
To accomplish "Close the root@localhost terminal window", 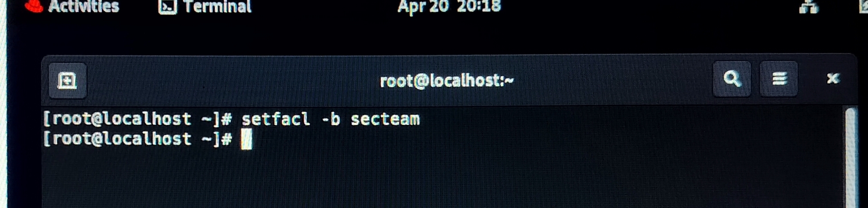I will pos(833,78).
